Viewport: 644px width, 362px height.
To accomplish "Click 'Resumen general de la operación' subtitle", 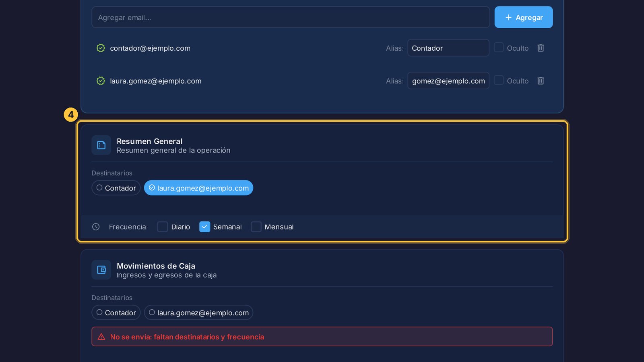I will pos(173,151).
